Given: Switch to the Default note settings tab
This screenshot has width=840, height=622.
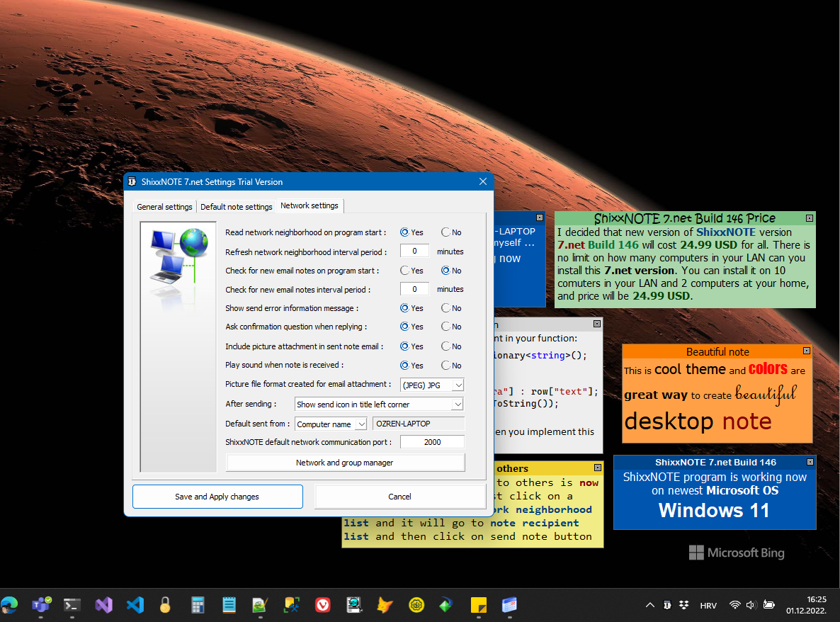Looking at the screenshot, I should pyautogui.click(x=236, y=206).
